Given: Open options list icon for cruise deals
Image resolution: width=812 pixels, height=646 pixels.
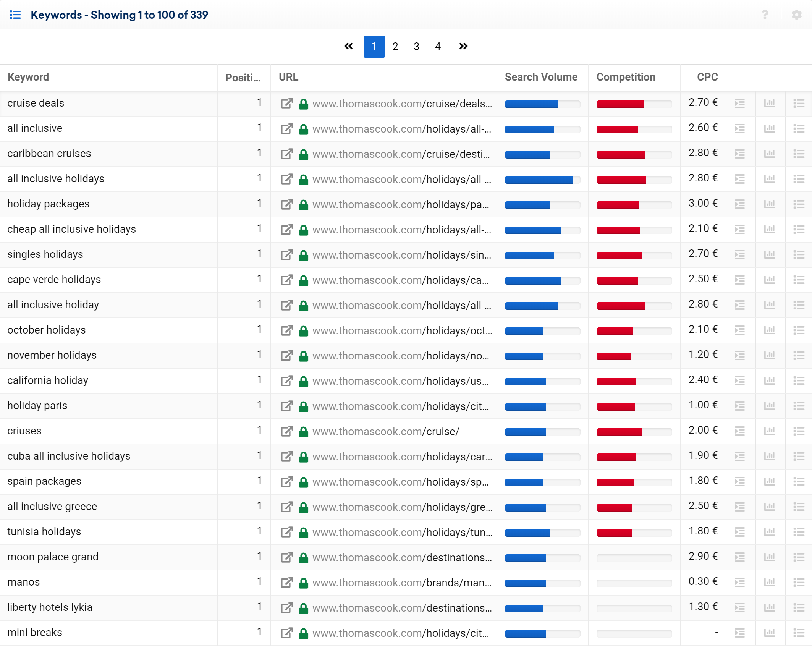Looking at the screenshot, I should 799,104.
